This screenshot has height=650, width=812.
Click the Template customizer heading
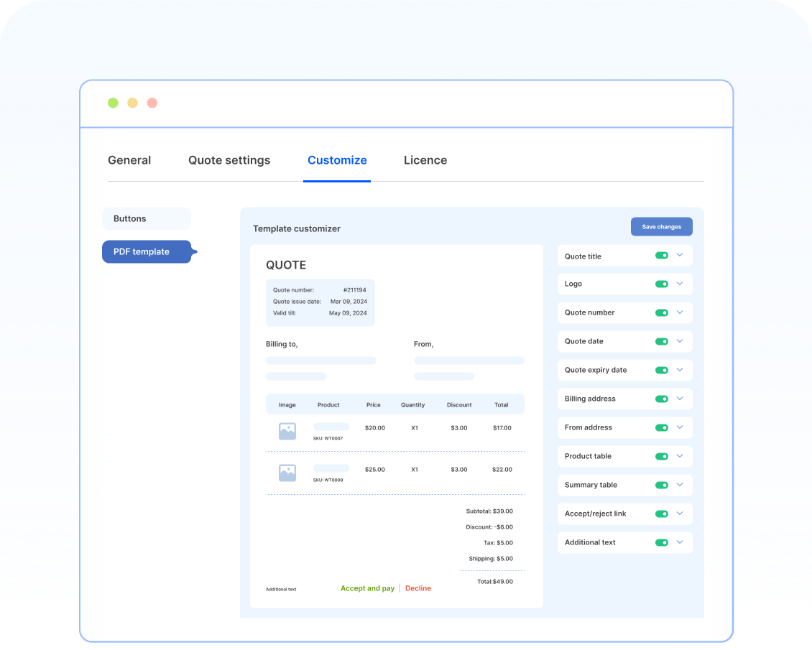click(x=297, y=228)
